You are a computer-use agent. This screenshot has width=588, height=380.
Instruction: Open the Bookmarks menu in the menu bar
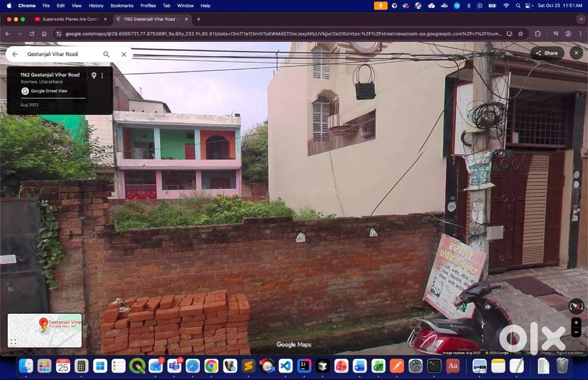(x=122, y=5)
